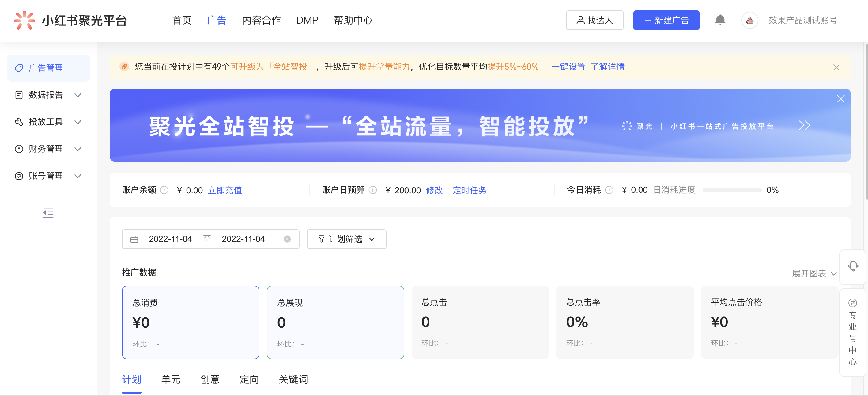Open the 计划筛选 dropdown
Viewport: 868px width, 396px height.
click(346, 239)
